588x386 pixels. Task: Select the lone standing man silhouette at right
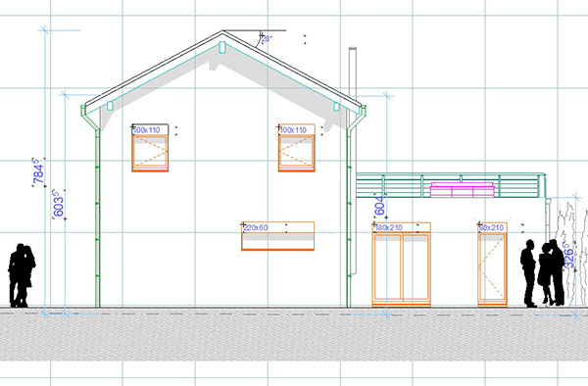529,273
